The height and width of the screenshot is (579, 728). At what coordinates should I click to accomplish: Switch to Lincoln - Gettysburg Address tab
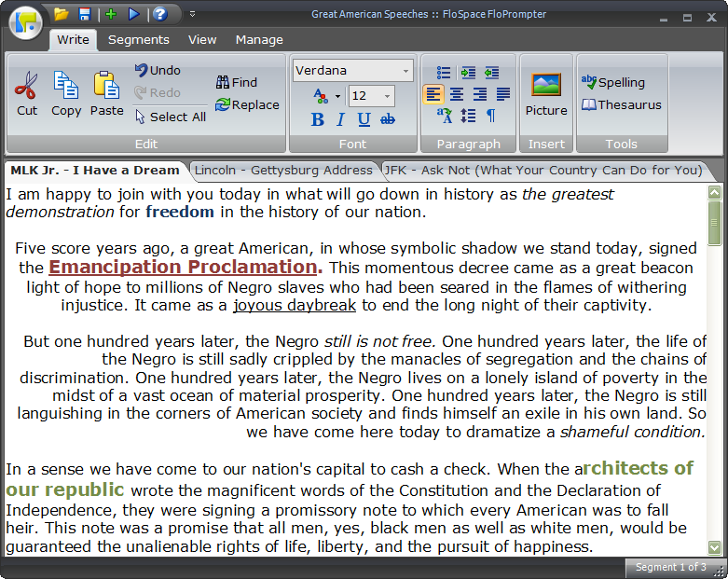click(x=283, y=171)
